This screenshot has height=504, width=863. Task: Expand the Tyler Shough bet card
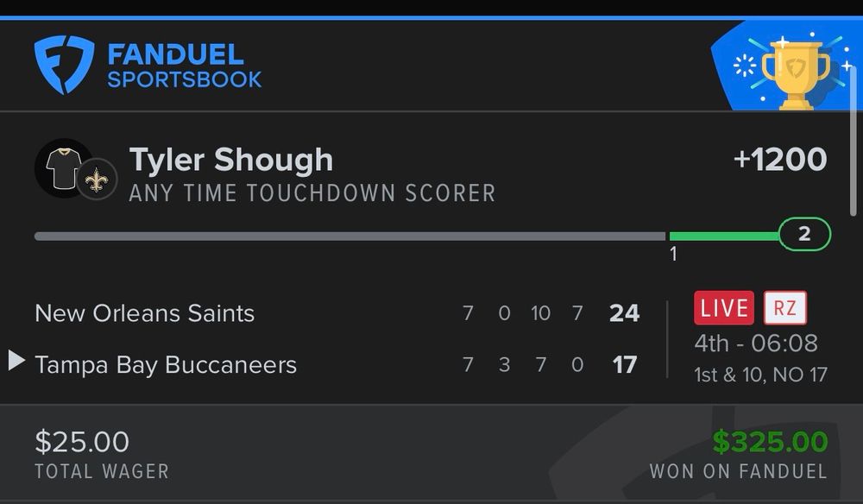(x=431, y=173)
